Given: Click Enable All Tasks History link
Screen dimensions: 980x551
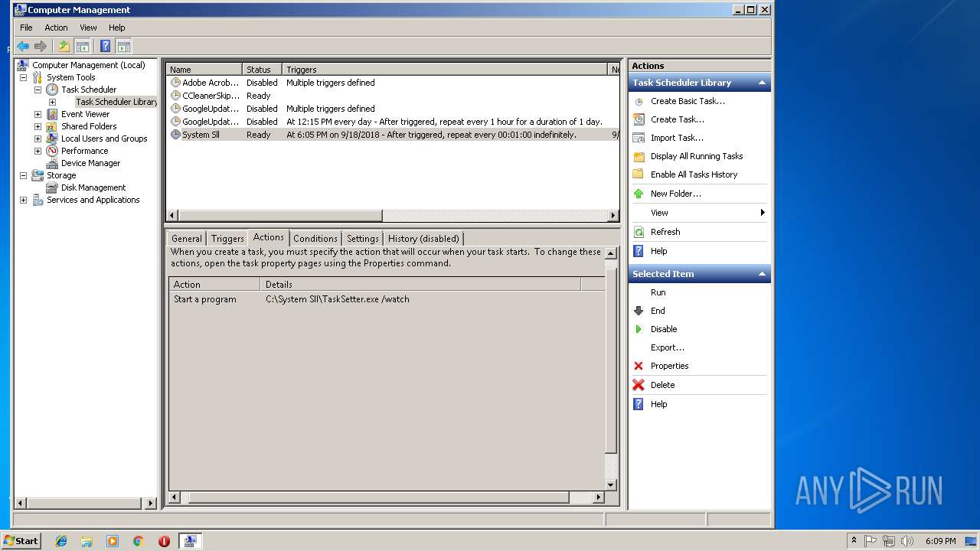Looking at the screenshot, I should tap(694, 174).
